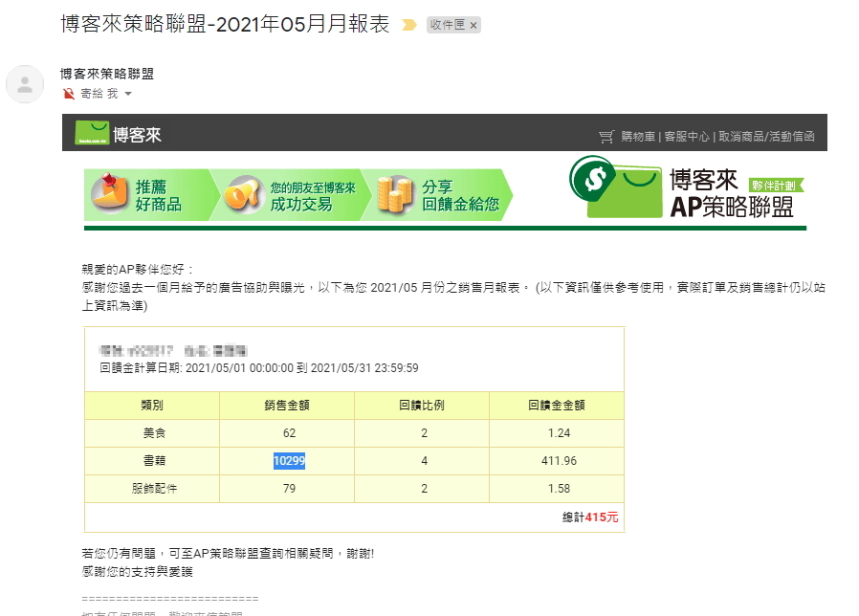Image resolution: width=859 pixels, height=616 pixels.
Task: Click the 4 reward ratio for 書籍
Action: tap(424, 461)
